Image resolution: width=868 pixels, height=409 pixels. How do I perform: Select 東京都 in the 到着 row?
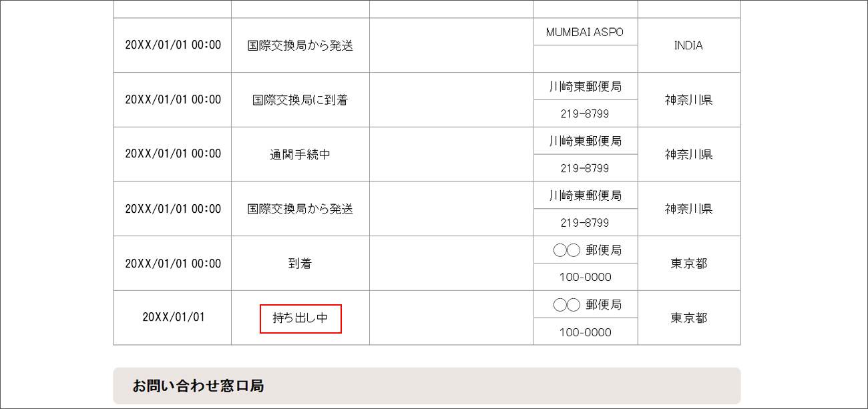pos(688,264)
